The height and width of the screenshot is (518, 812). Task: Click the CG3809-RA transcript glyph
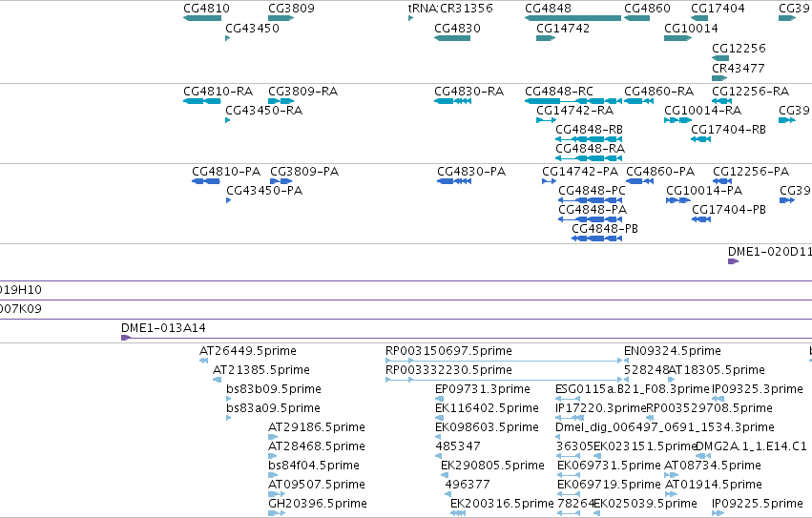(x=281, y=101)
